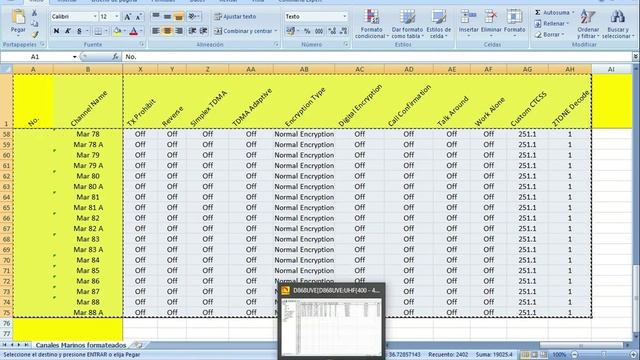Apply the red font color A
Image resolution: width=640 pixels, height=360 pixels.
coord(133,31)
